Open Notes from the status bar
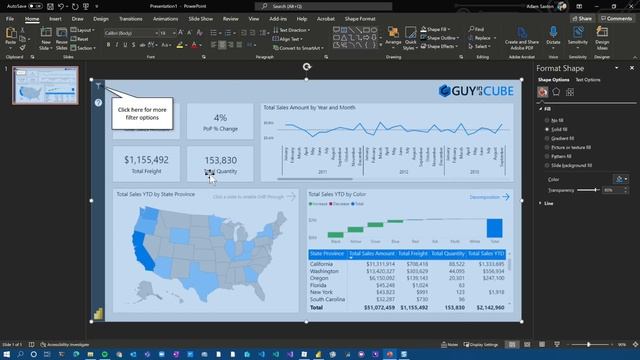640x360 pixels. (449, 344)
